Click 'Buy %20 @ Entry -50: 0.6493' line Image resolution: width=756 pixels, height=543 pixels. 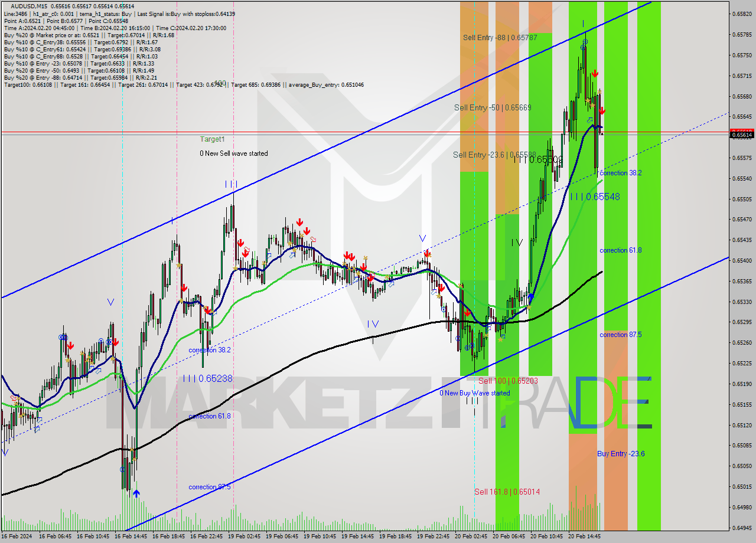click(x=79, y=70)
